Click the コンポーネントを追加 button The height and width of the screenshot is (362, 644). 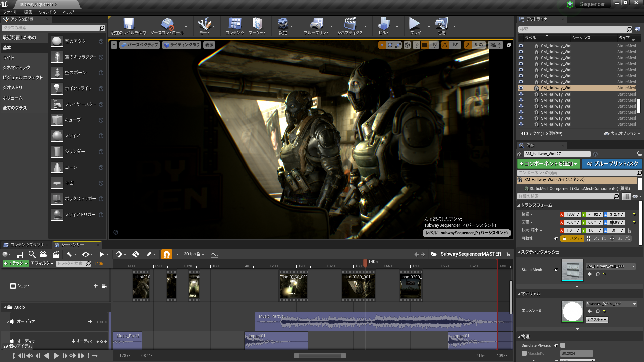pyautogui.click(x=548, y=164)
